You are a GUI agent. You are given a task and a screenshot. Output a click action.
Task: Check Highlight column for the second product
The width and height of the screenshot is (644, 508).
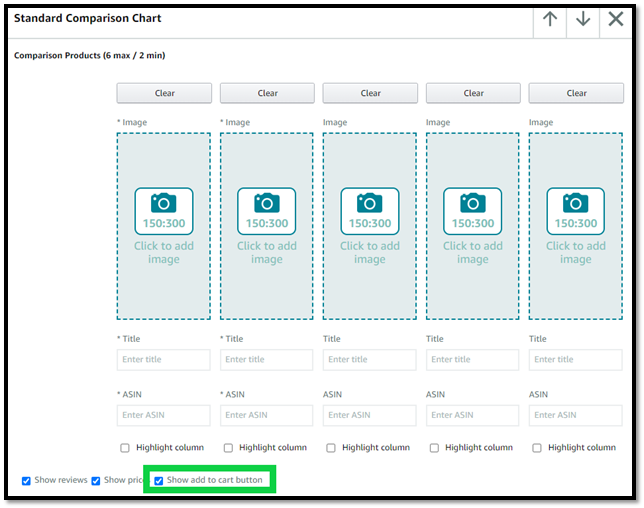228,448
